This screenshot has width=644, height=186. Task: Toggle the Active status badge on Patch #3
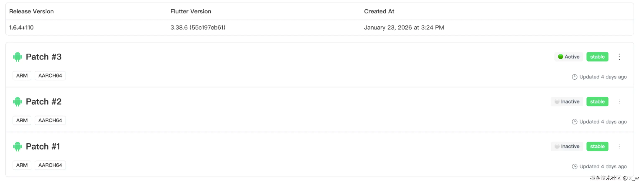(569, 57)
